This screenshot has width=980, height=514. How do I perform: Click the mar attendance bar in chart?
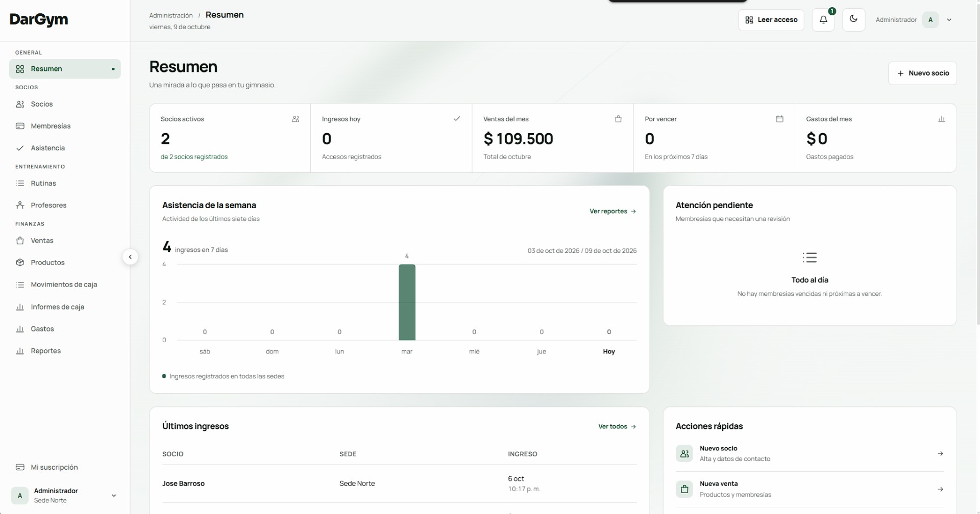click(407, 302)
